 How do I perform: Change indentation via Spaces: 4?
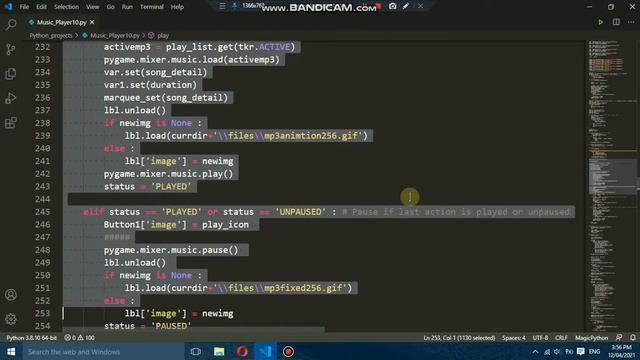[513, 338]
